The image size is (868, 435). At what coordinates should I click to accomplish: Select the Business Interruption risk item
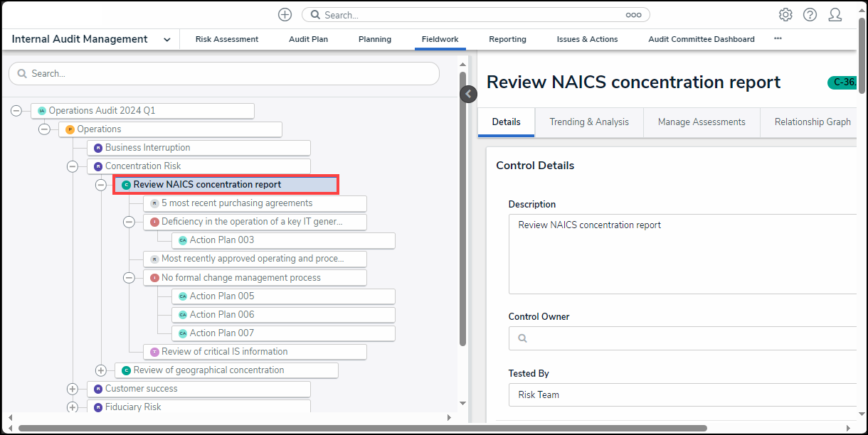coord(147,148)
